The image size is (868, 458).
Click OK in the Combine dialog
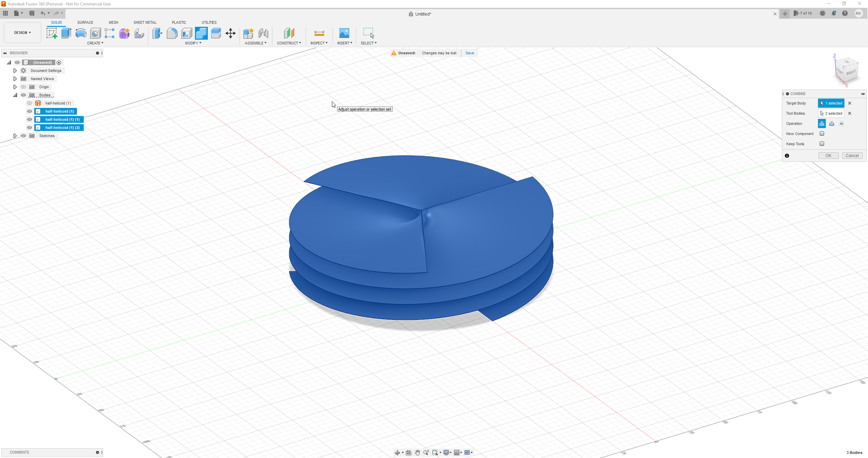(x=828, y=156)
